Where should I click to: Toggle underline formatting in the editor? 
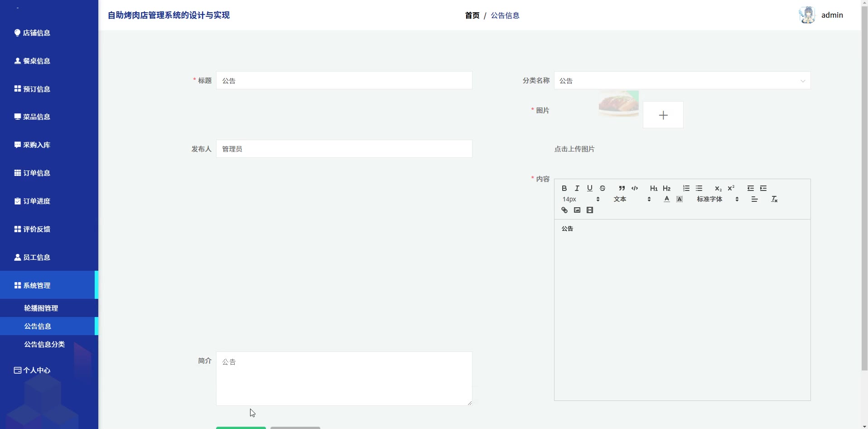click(589, 188)
